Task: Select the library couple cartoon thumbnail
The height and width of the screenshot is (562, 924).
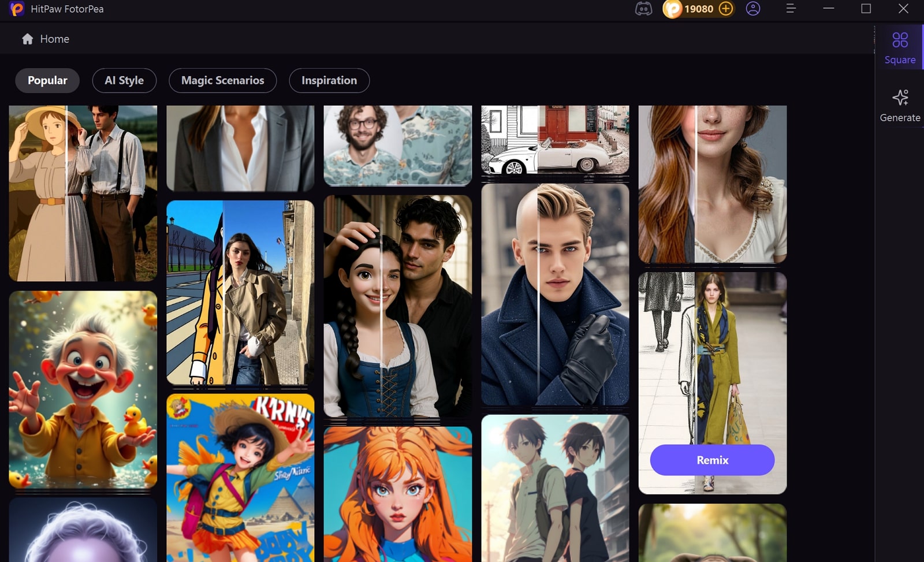Action: pos(398,306)
